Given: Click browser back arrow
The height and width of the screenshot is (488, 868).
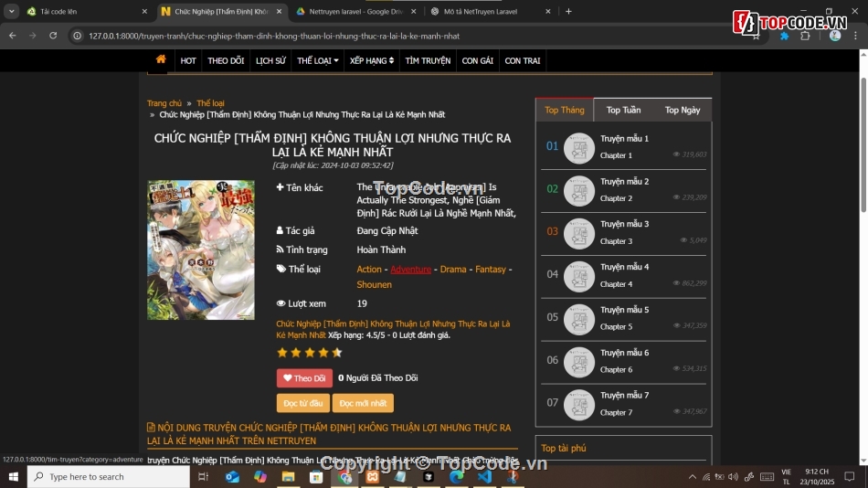Looking at the screenshot, I should click(x=12, y=36).
